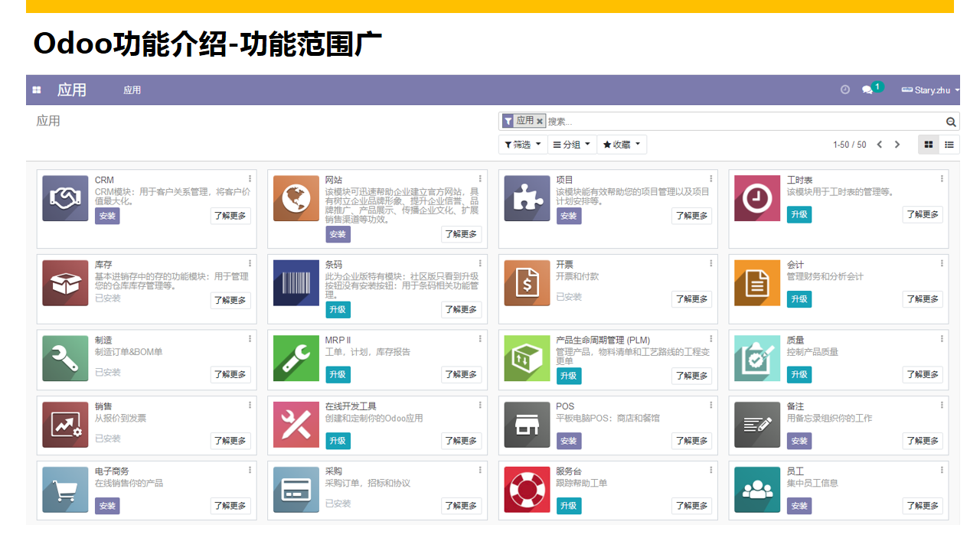
Task: Click the Employees people app icon
Action: [757, 490]
